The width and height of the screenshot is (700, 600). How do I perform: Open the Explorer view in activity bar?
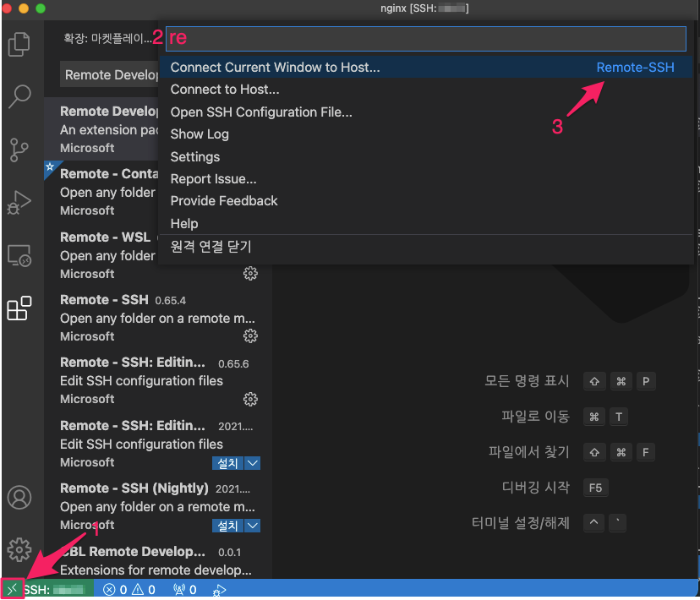(19, 44)
